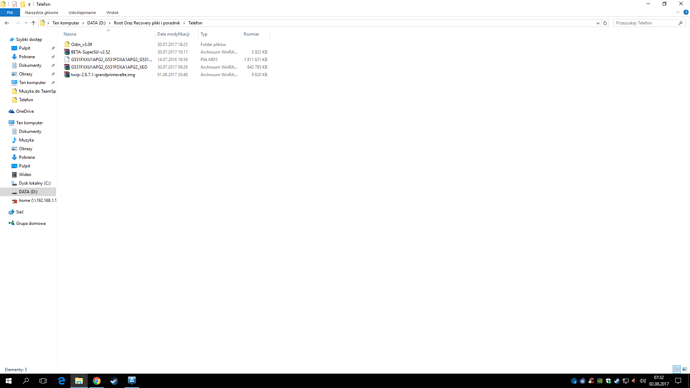Open OneDrive in the navigation pane
This screenshot has width=690, height=388.
(x=25, y=111)
